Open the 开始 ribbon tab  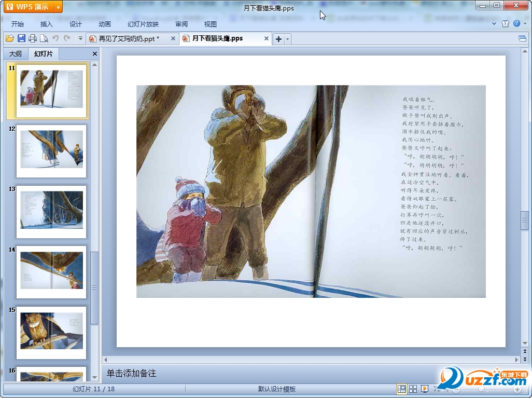pos(17,24)
